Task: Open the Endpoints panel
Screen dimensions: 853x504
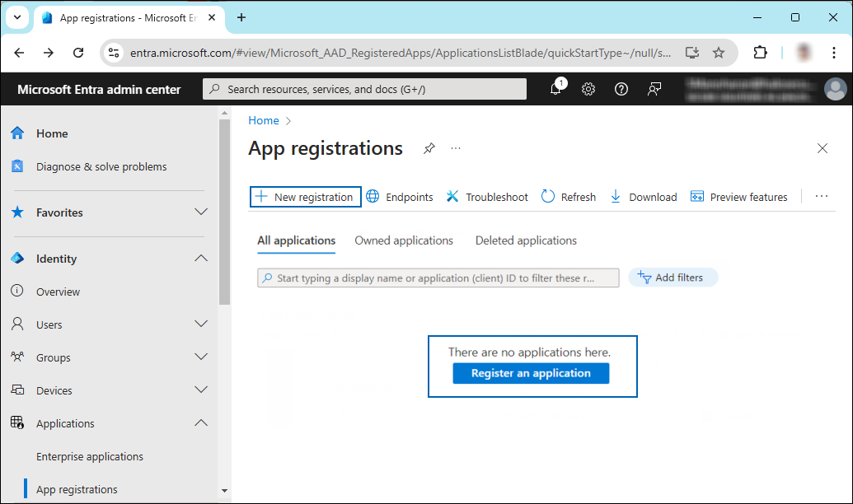Action: 400,196
